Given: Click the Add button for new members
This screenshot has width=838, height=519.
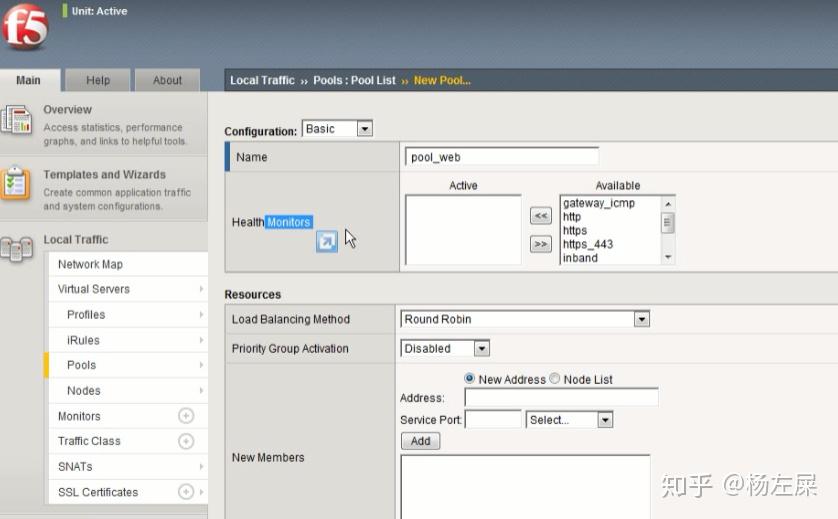Looking at the screenshot, I should 421,441.
